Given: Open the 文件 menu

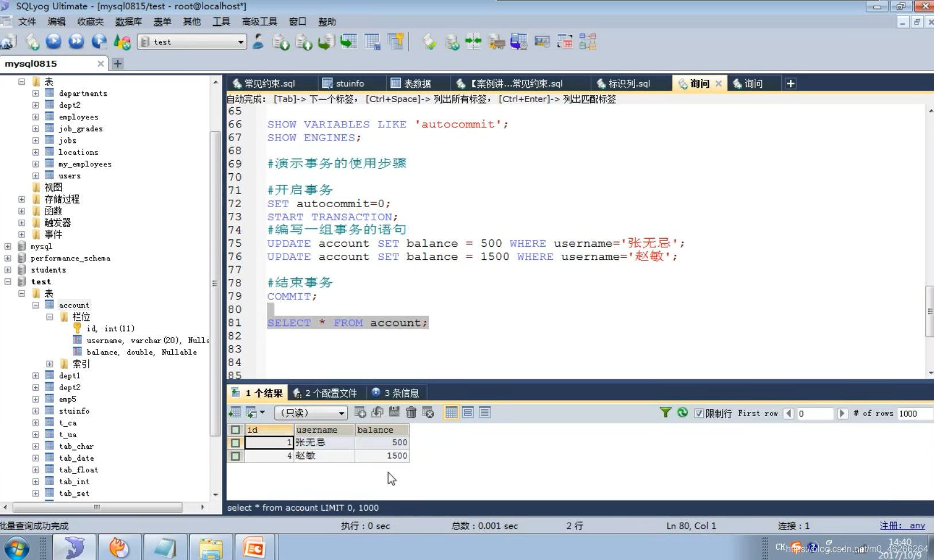Looking at the screenshot, I should tap(27, 22).
